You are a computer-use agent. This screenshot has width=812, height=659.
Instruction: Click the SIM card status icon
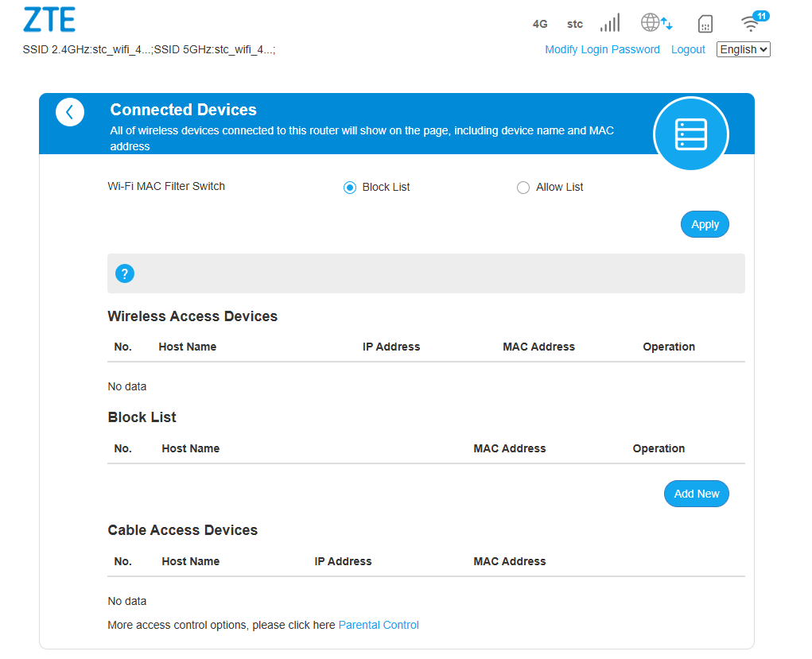click(705, 24)
